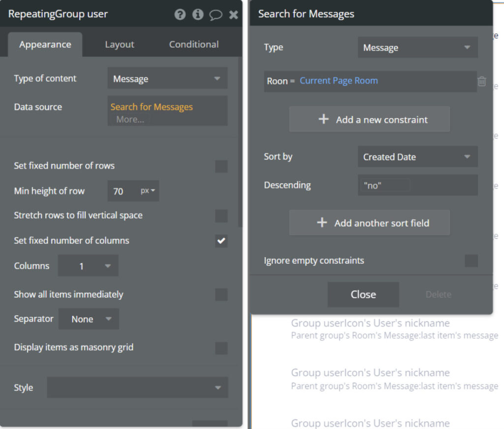
Task: Click Add another sort field button
Action: click(369, 223)
